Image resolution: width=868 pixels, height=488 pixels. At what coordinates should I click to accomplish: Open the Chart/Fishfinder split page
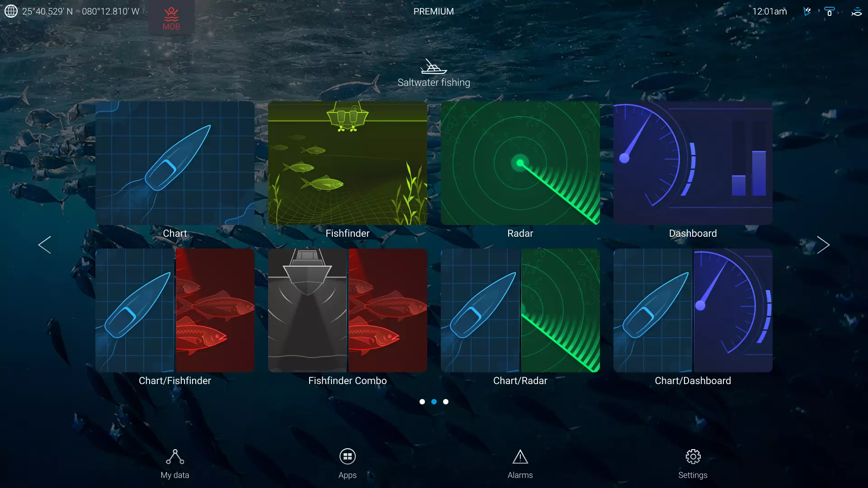click(175, 310)
